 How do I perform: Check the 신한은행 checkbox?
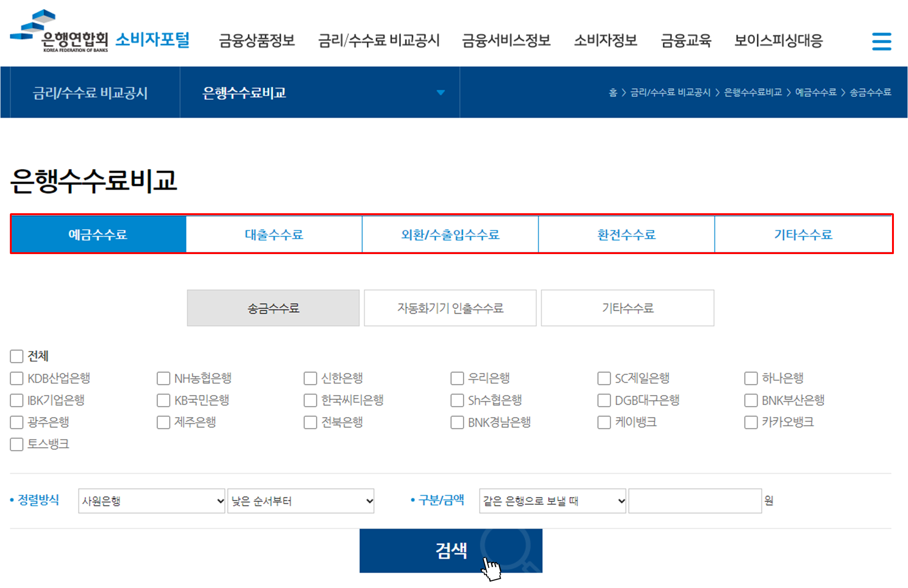(310, 379)
